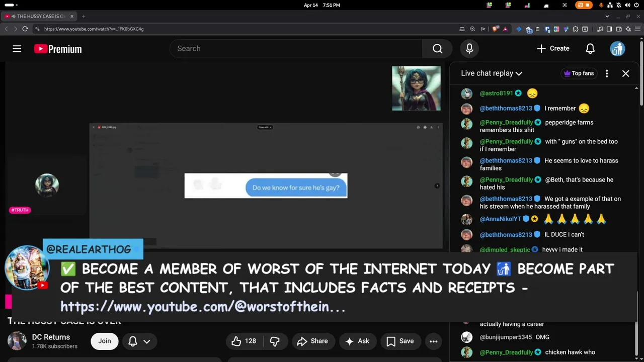The image size is (644, 362).
Task: Like the video with 128 likes
Action: click(x=244, y=341)
